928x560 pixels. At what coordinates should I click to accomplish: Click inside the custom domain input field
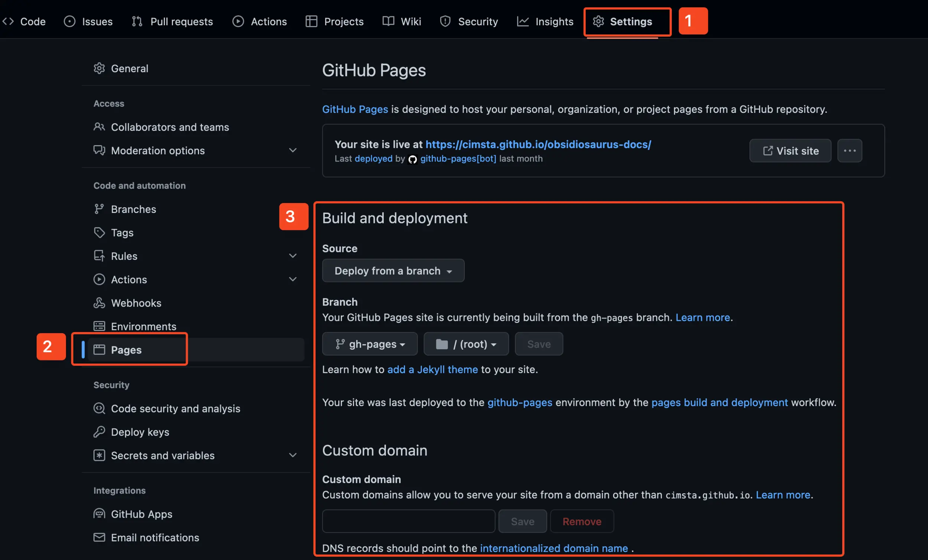point(408,521)
